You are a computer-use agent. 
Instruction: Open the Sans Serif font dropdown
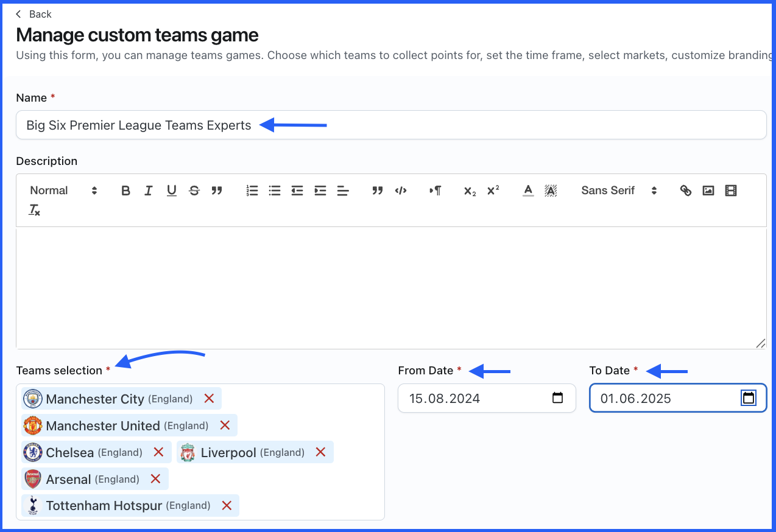click(619, 191)
